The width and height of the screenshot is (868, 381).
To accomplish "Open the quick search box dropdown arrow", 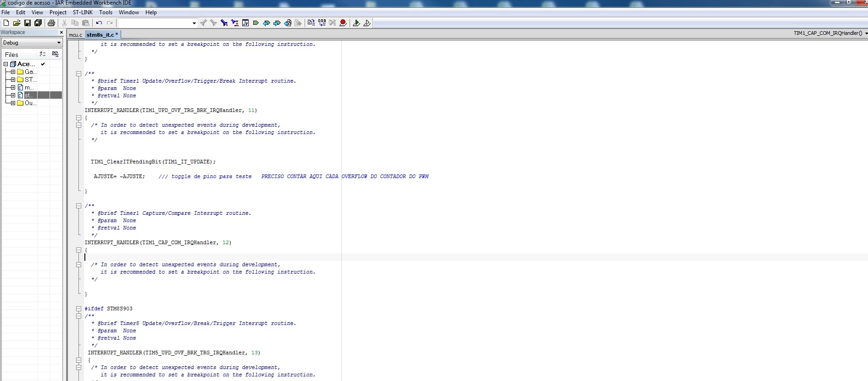I will click(194, 23).
